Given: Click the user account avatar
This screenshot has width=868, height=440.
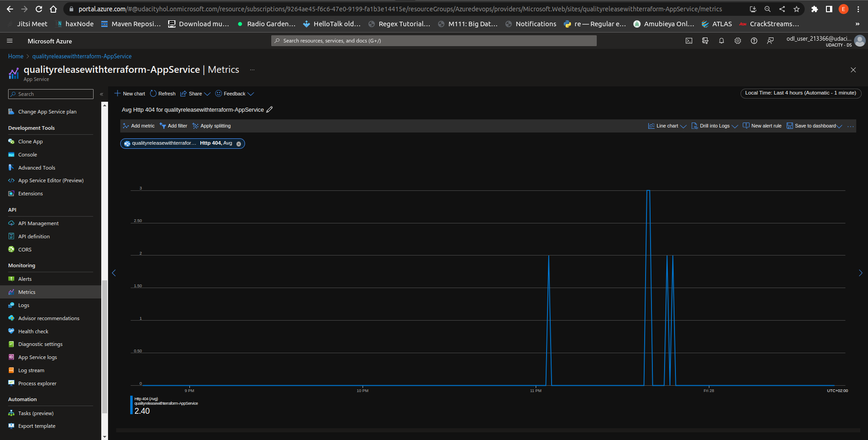Looking at the screenshot, I should click(860, 41).
